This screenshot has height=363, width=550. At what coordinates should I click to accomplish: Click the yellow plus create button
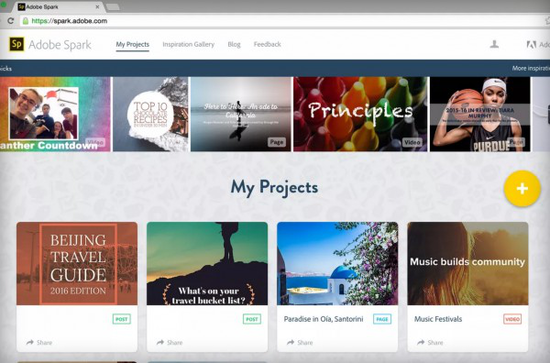522,188
